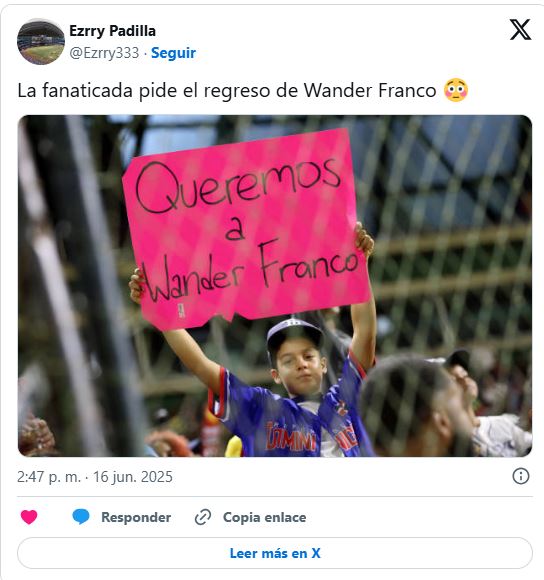Follow the account via Seguir

pos(173,53)
